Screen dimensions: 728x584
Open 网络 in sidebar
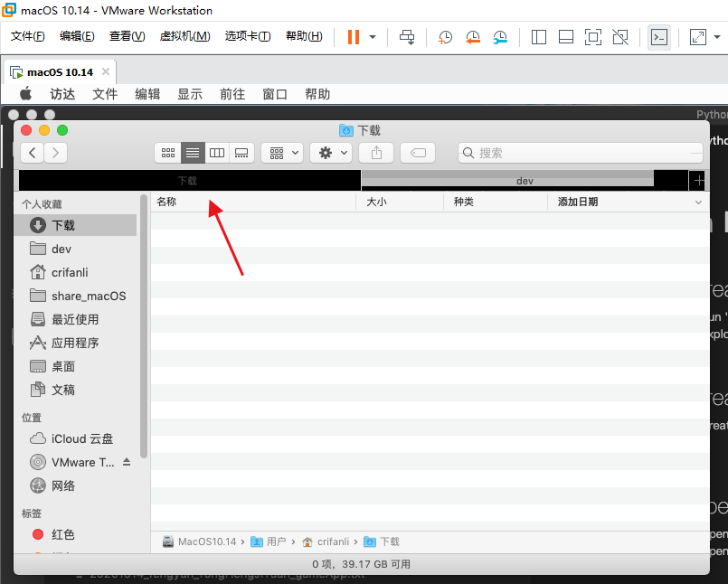click(75, 485)
